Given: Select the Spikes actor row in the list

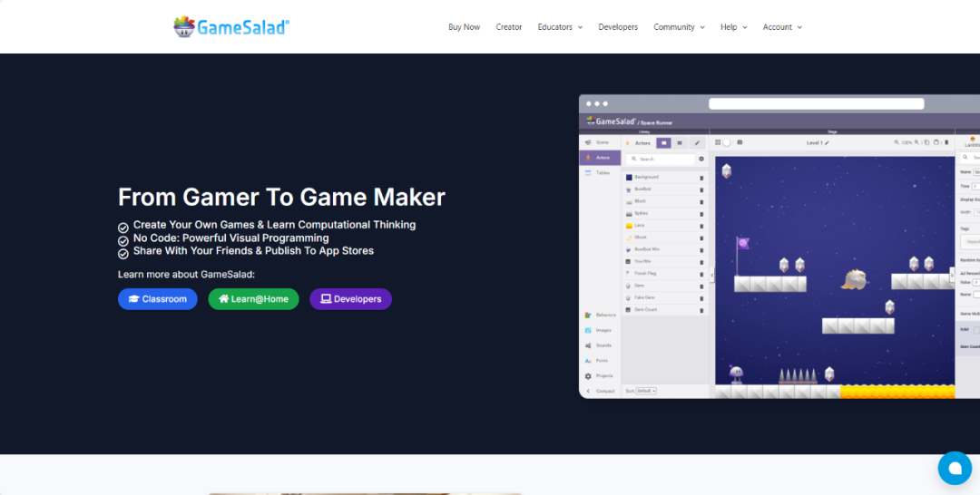Looking at the screenshot, I should coord(666,213).
